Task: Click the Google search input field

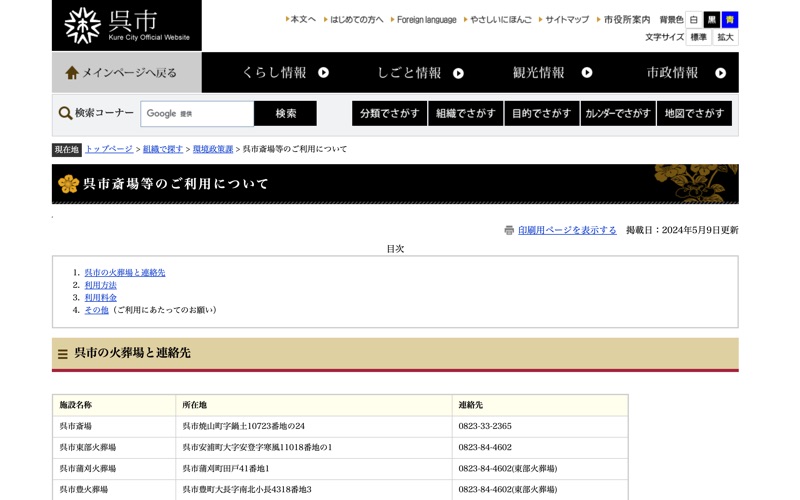Action: coord(197,113)
